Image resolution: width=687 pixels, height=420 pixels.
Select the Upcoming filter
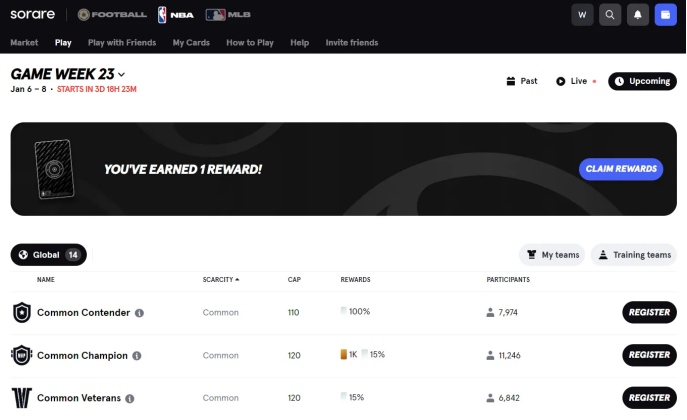click(x=642, y=81)
